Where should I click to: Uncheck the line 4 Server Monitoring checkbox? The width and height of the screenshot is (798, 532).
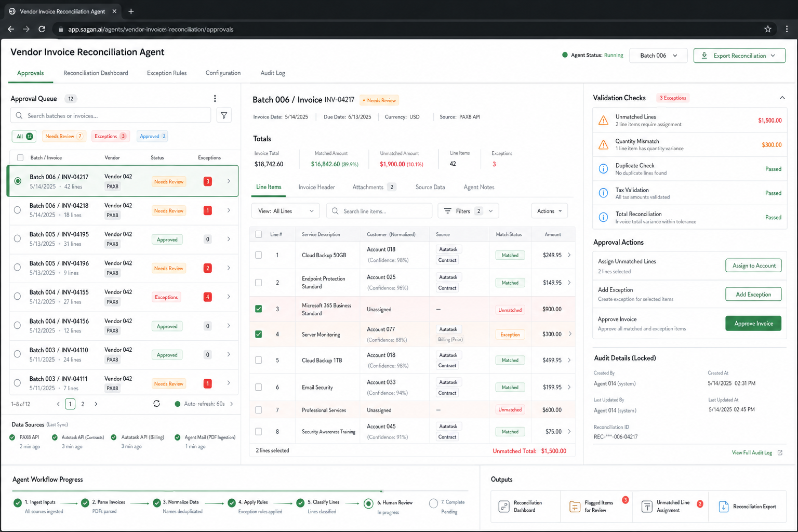(x=258, y=334)
